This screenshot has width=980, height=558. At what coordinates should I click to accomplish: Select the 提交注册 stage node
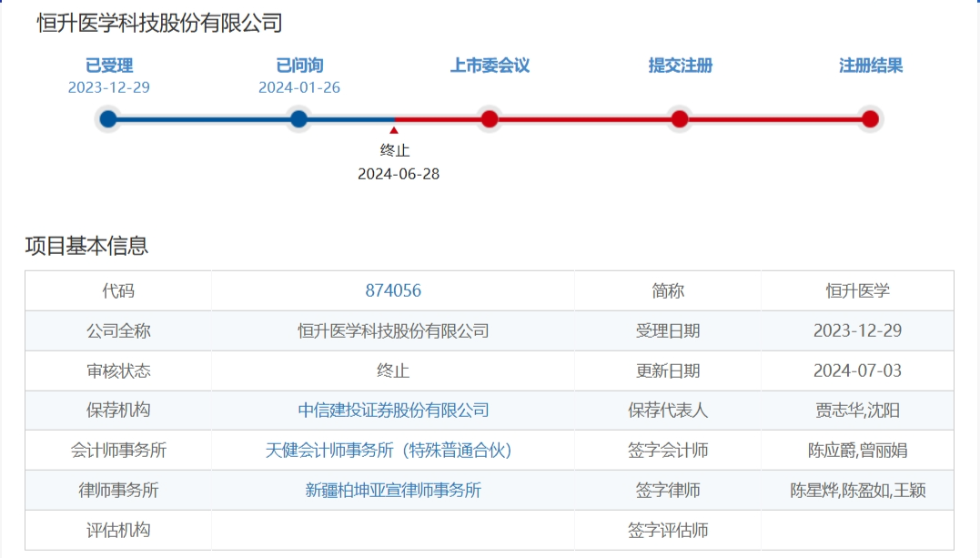[x=679, y=118]
